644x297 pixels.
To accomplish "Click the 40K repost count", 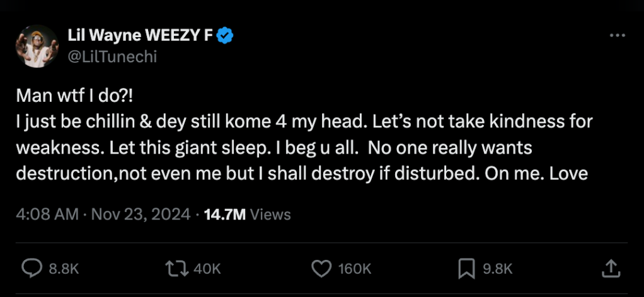I will (x=207, y=269).
